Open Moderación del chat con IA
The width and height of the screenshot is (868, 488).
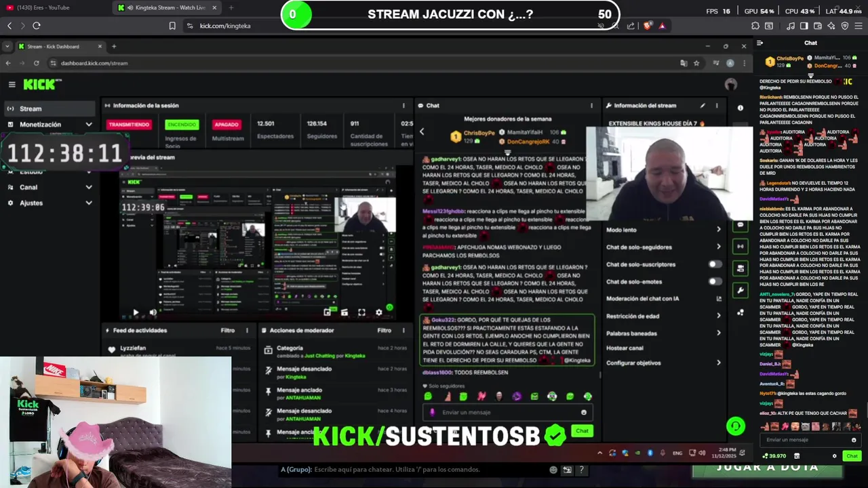coord(663,298)
